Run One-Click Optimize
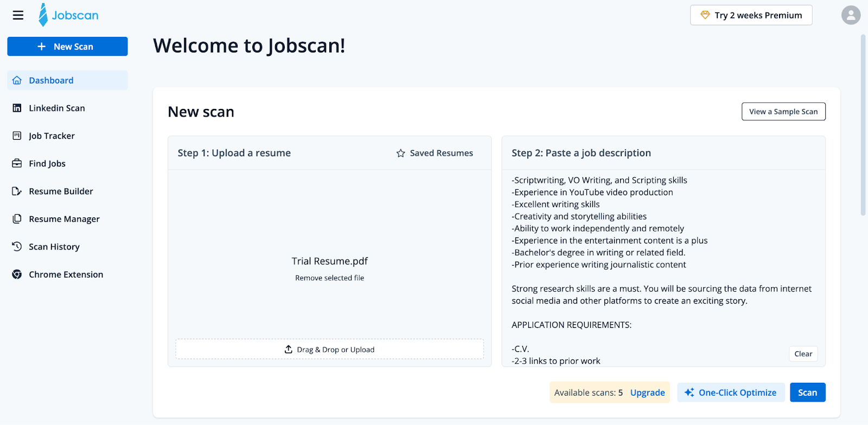 pyautogui.click(x=731, y=392)
